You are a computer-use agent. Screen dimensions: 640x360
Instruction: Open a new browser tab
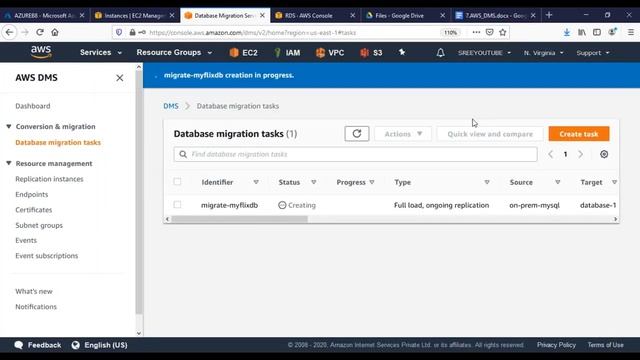[x=549, y=15]
